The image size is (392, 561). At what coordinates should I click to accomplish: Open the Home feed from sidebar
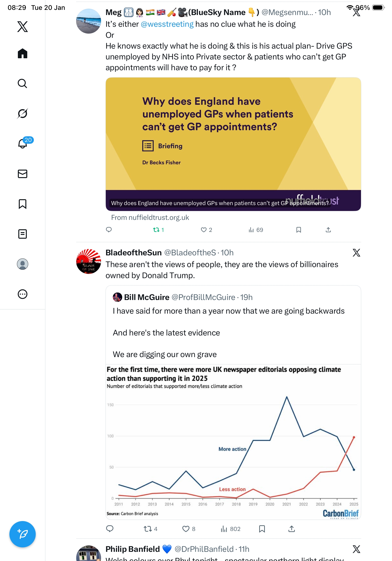point(23,54)
